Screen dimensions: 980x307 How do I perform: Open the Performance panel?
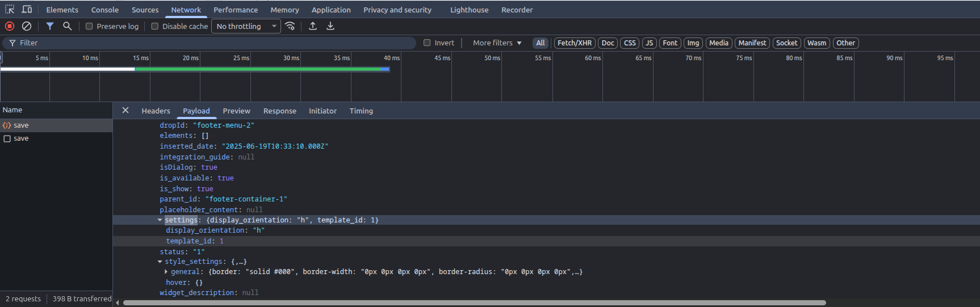236,10
